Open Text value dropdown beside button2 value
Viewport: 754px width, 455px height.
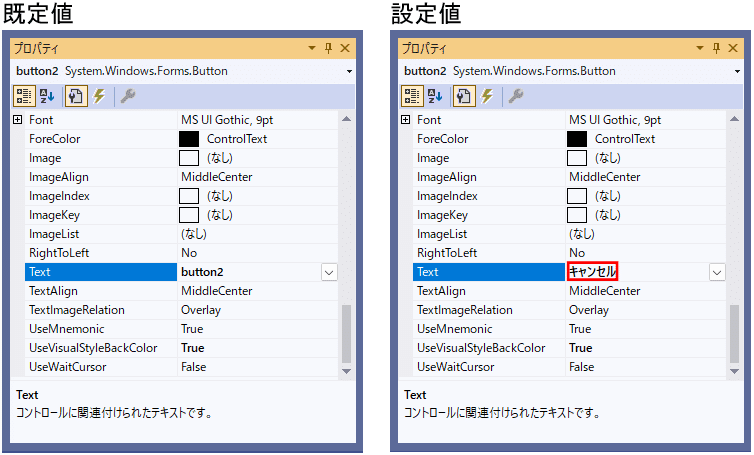tap(329, 273)
